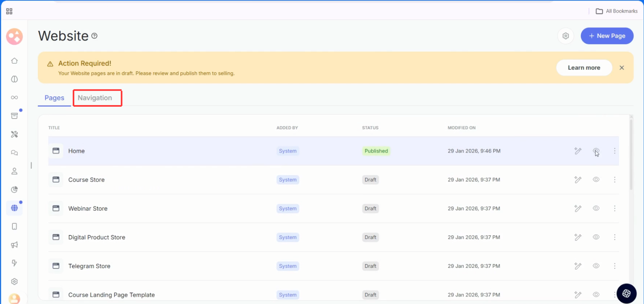The image size is (644, 304).
Task: Click the New Page button
Action: 607,36
